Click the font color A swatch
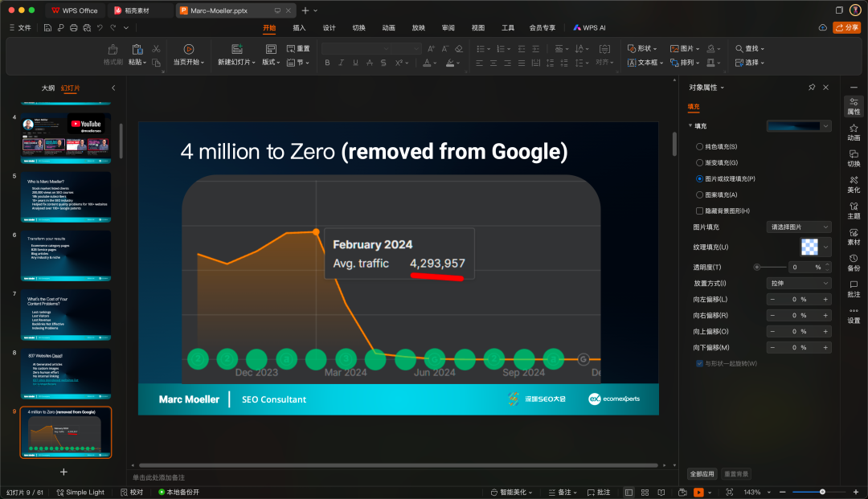 tap(427, 63)
